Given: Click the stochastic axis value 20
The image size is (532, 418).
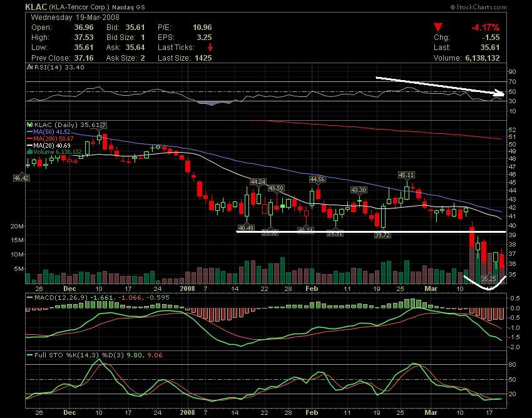Looking at the screenshot, I should click(x=513, y=394).
